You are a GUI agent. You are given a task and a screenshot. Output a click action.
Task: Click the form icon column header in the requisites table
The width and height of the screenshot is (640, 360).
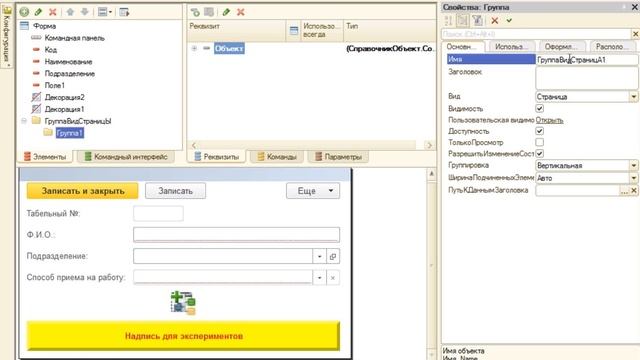(293, 30)
